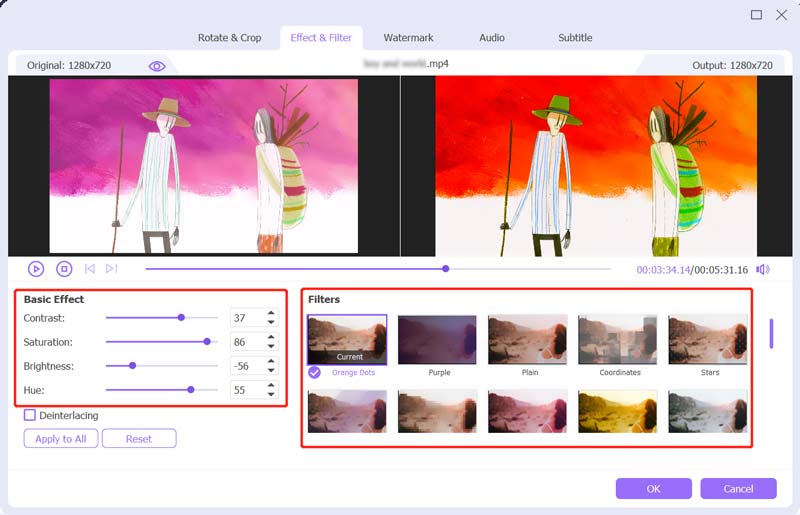Increase the Saturation value
Screen dimensions: 800x515
coord(271,337)
